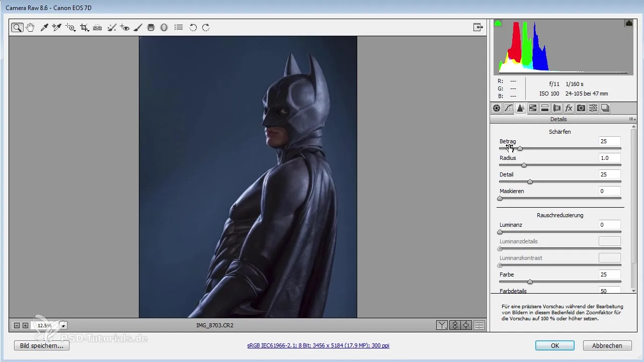This screenshot has width=644, height=362.
Task: Select the White Balance eyedropper tool
Action: pos(44,28)
